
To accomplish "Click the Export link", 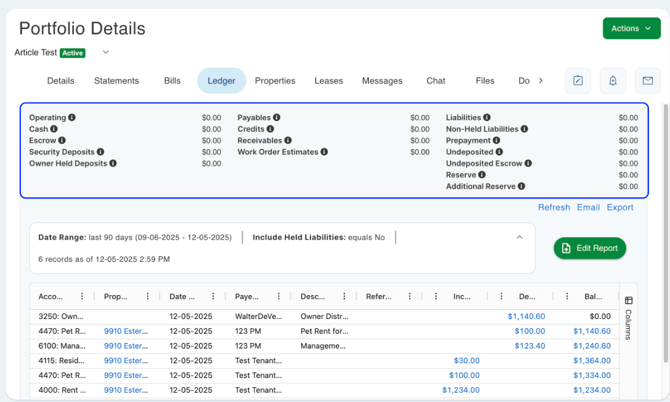I will coord(620,207).
